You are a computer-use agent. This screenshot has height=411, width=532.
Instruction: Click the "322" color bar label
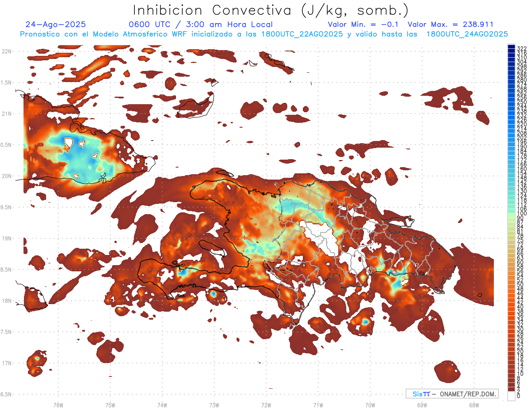[x=522, y=48]
